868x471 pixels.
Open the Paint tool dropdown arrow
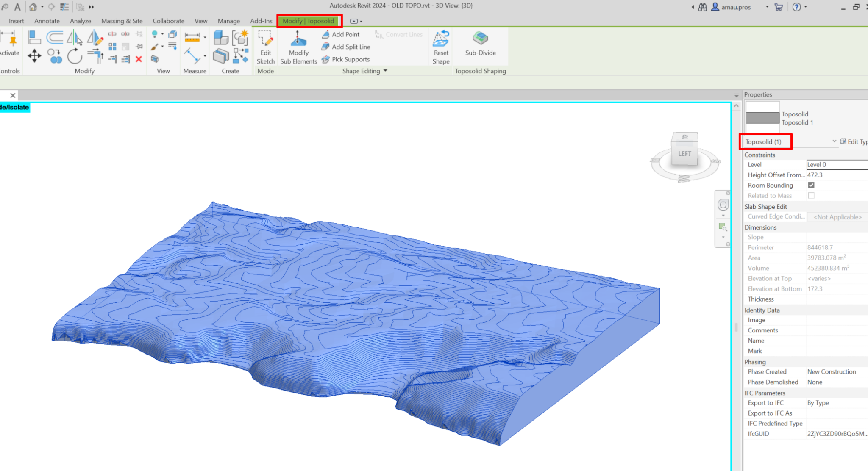coord(162,47)
